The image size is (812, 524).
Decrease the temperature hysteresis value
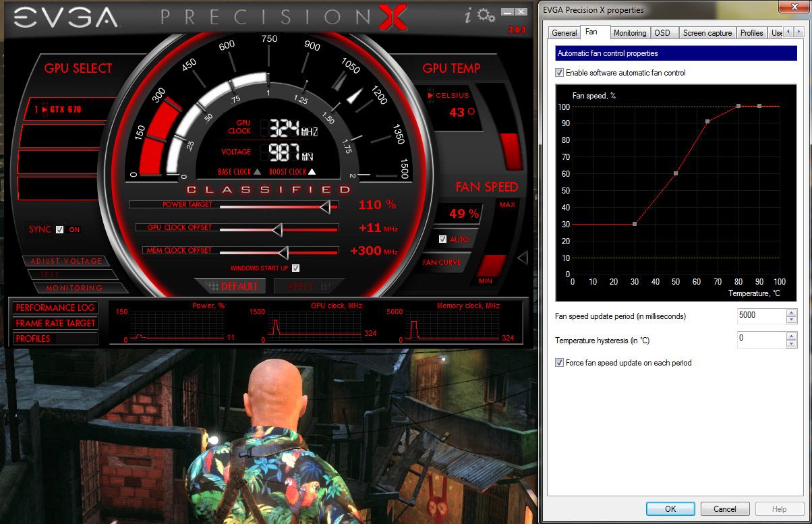point(791,343)
